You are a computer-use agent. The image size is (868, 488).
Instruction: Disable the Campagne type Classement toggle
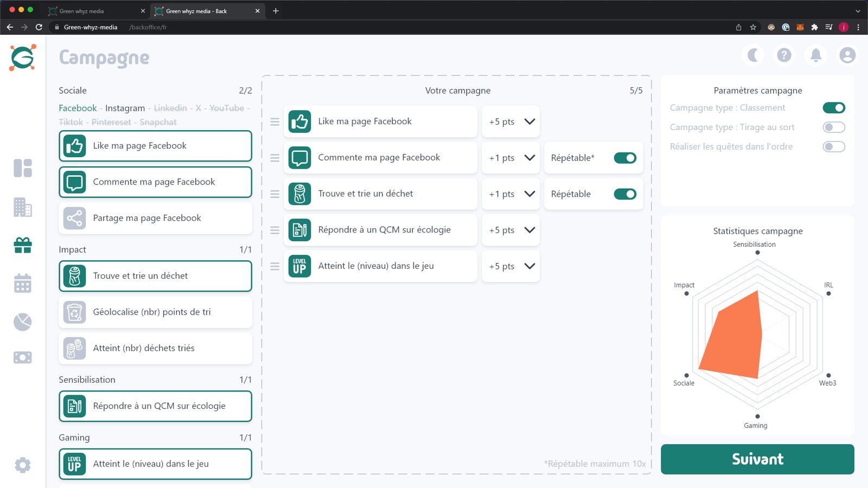834,108
